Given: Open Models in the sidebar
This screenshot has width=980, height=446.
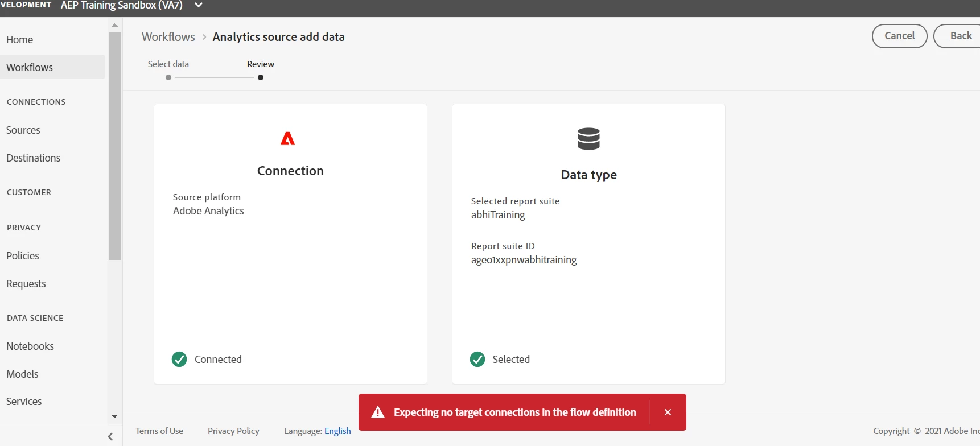Looking at the screenshot, I should tap(22, 374).
